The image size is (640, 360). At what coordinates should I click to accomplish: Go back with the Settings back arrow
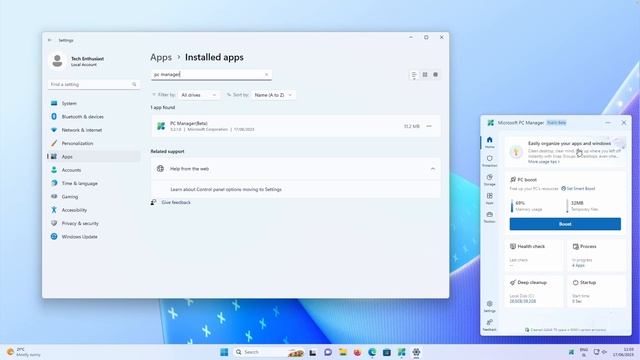(x=50, y=40)
